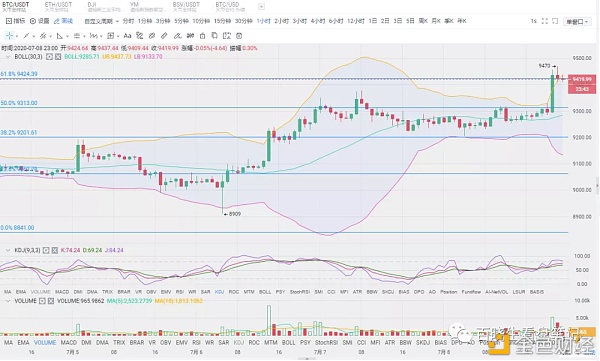The image size is (600, 361).
Task: Click the copy drawings icon
Action: 214,36
